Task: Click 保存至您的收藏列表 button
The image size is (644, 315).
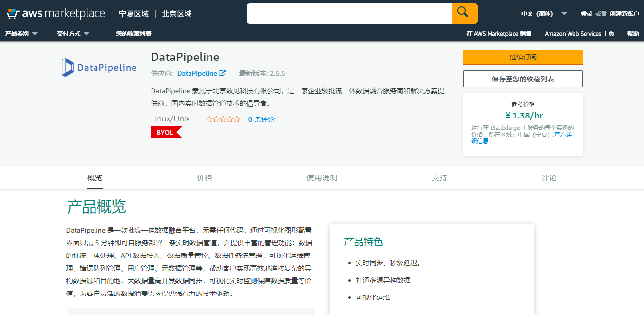Action: pos(523,79)
